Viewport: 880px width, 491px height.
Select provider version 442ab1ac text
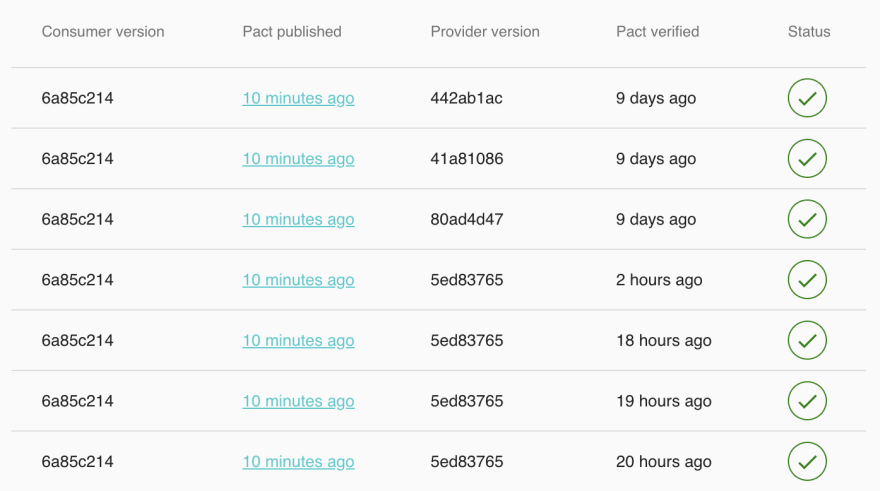[467, 98]
